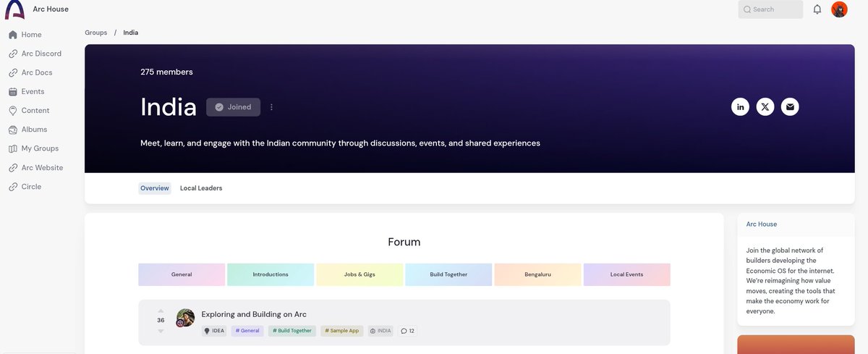Open the three-dot group options menu

coord(272,107)
